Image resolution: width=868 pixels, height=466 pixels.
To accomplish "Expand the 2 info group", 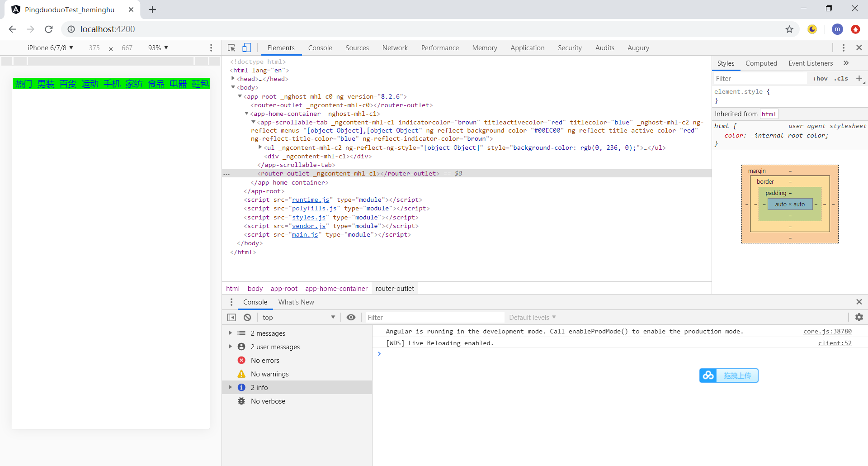I will coord(230,388).
